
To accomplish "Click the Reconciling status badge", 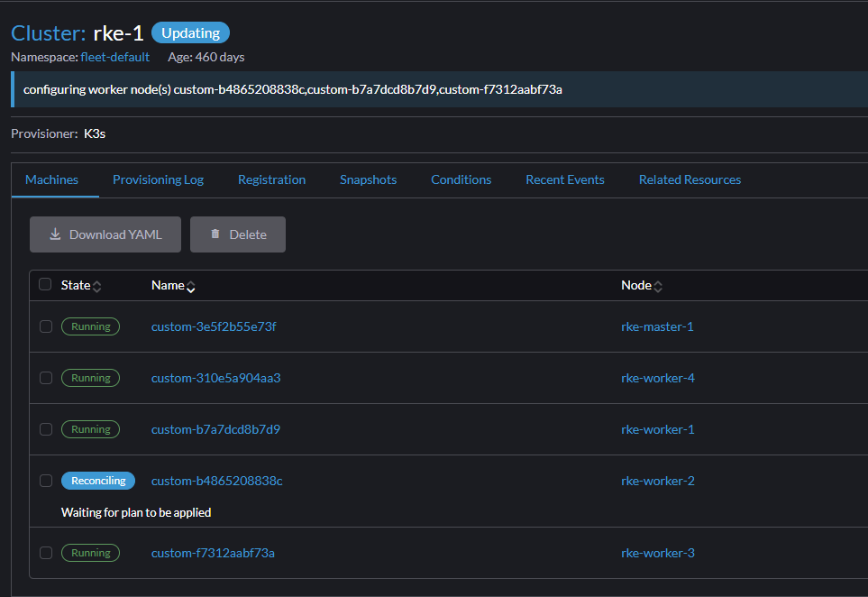I will (98, 481).
